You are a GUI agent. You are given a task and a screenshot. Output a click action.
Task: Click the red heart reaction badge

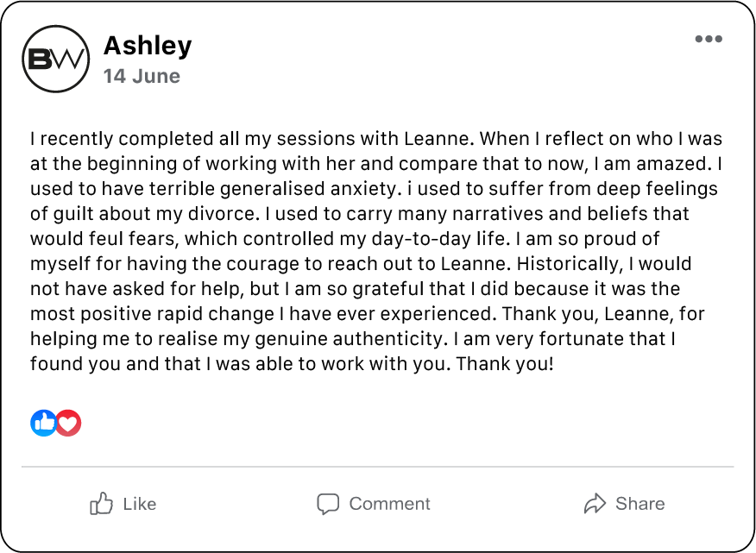click(x=68, y=423)
